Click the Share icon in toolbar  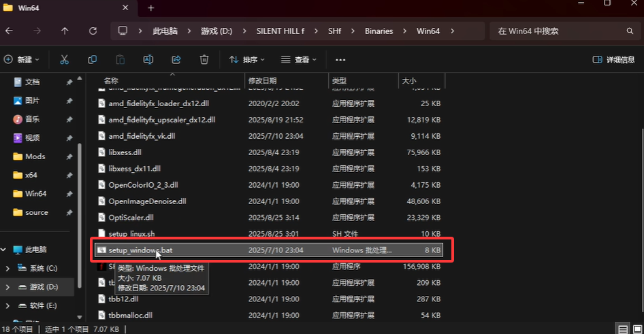tap(176, 60)
